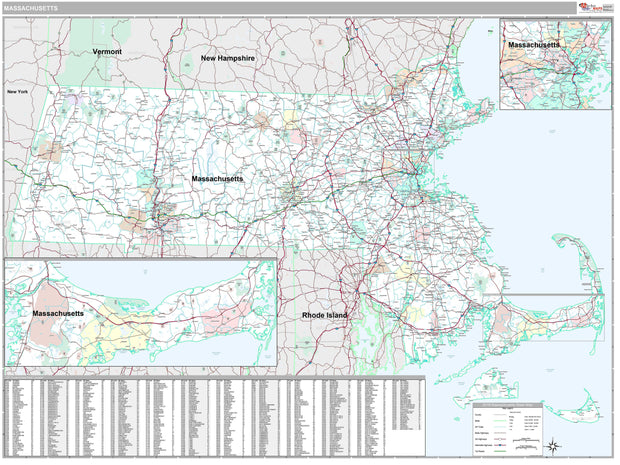Click the map publisher logo in the header
The image size is (620, 465).
click(x=595, y=8)
